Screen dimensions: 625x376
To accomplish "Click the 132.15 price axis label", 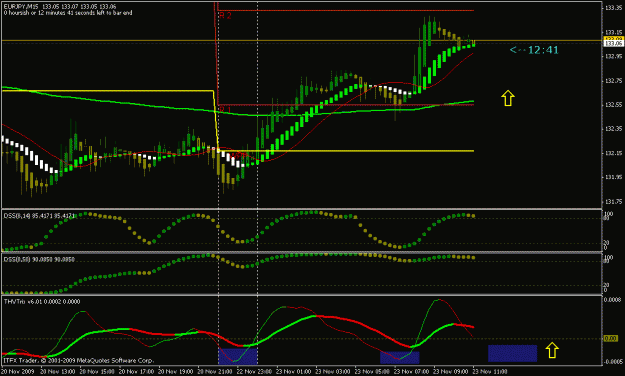I will [613, 154].
